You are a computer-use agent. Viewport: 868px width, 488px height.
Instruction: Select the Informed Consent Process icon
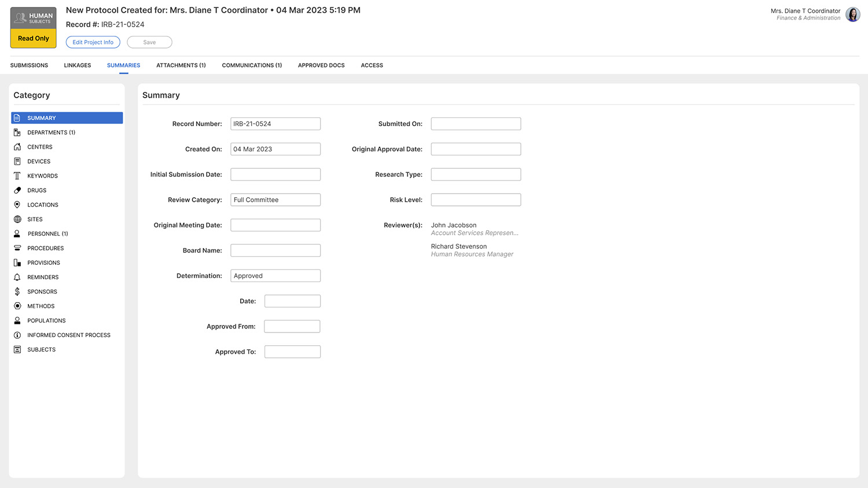click(x=18, y=335)
